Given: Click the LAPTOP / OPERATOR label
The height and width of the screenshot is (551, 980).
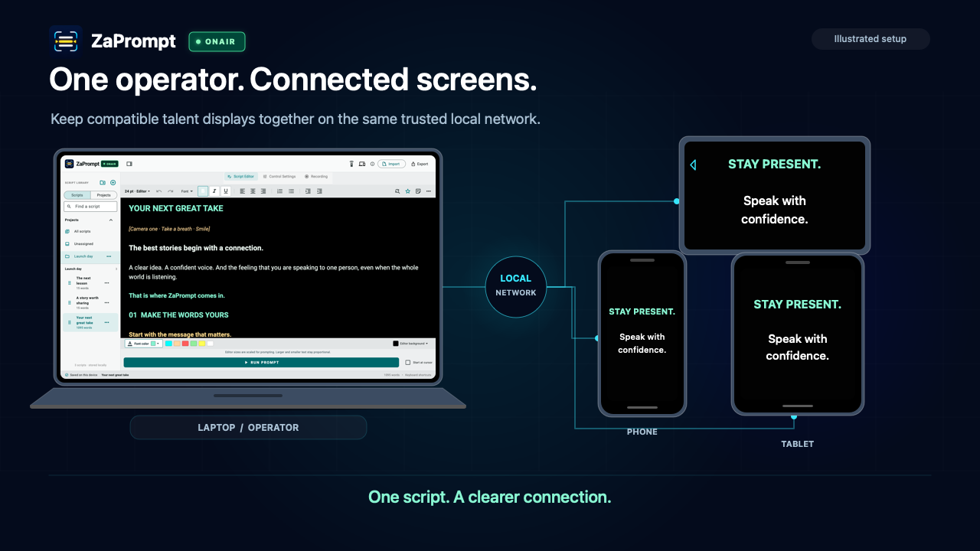Looking at the screenshot, I should tap(248, 428).
